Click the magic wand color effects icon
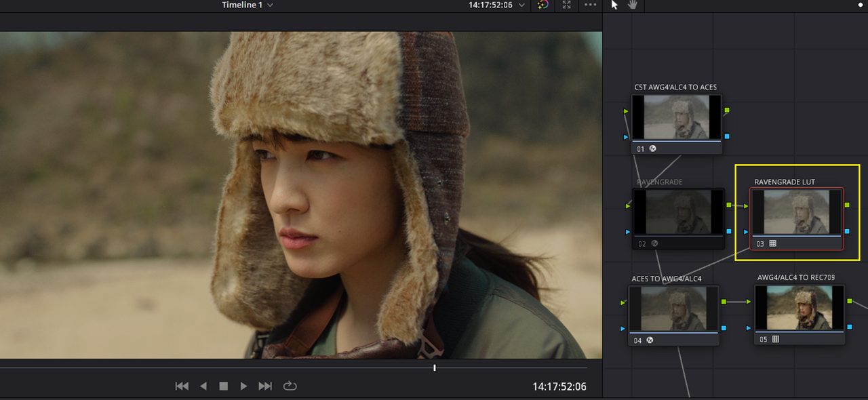This screenshot has height=400, width=868. 542,5
